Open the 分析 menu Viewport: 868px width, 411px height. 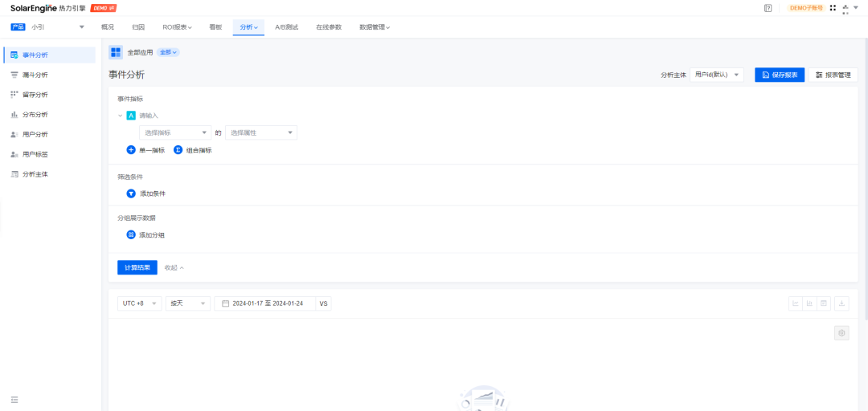pyautogui.click(x=249, y=26)
